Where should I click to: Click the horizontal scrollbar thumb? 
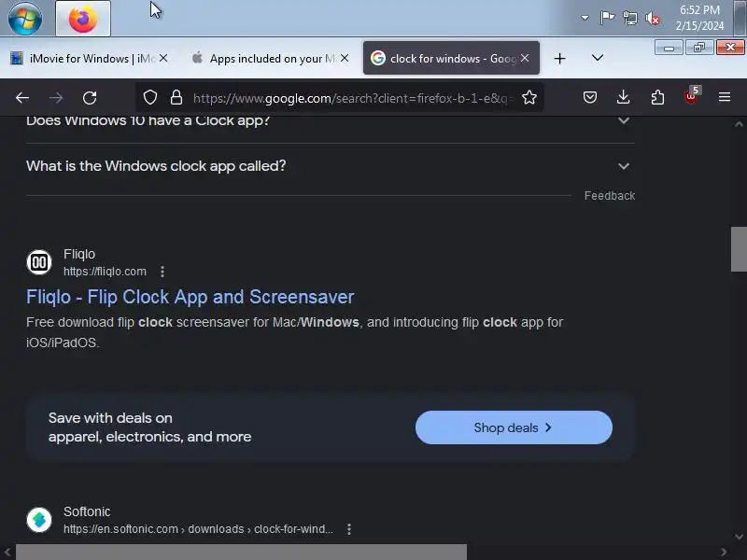(x=241, y=552)
